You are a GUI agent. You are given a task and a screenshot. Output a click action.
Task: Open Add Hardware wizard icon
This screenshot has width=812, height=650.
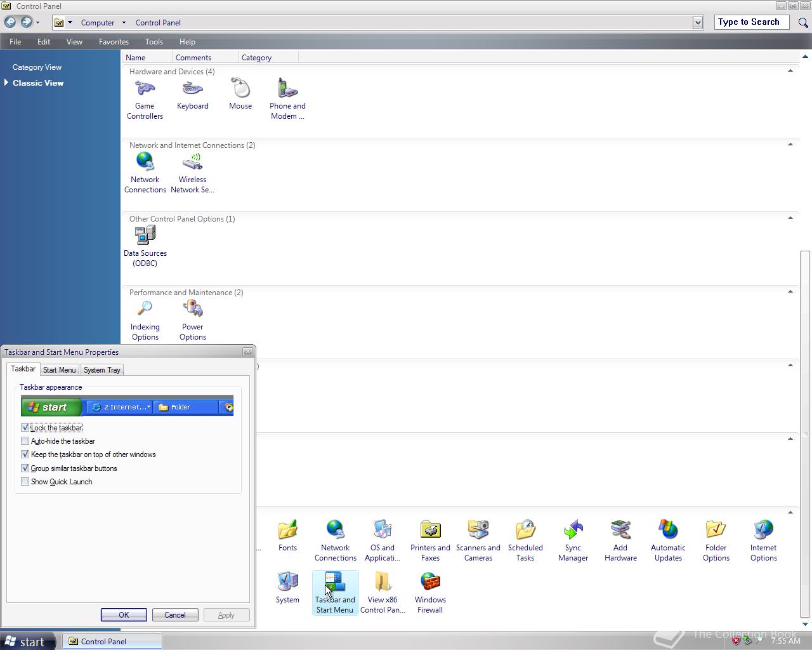coord(620,541)
